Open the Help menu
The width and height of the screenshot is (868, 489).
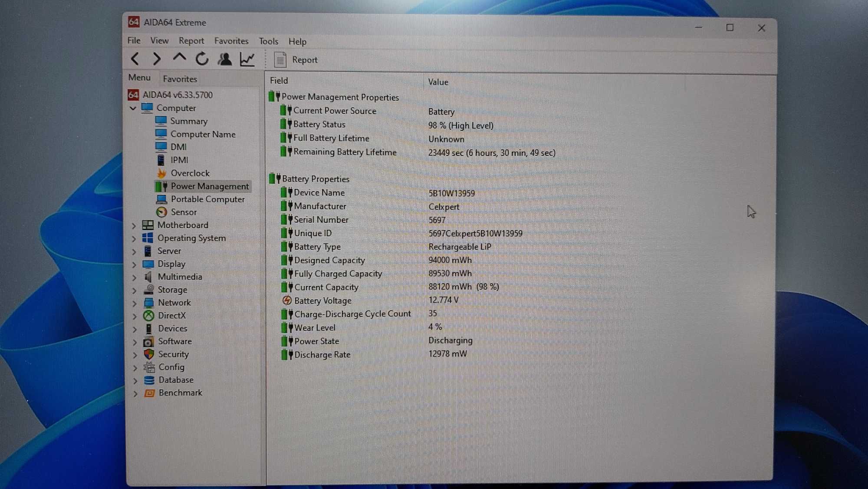coord(297,42)
